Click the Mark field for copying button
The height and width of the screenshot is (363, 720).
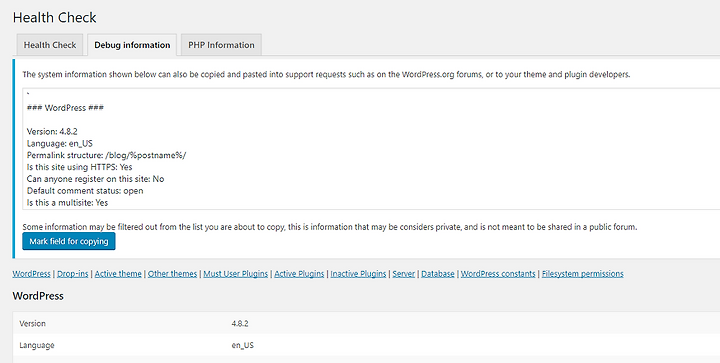[69, 241]
